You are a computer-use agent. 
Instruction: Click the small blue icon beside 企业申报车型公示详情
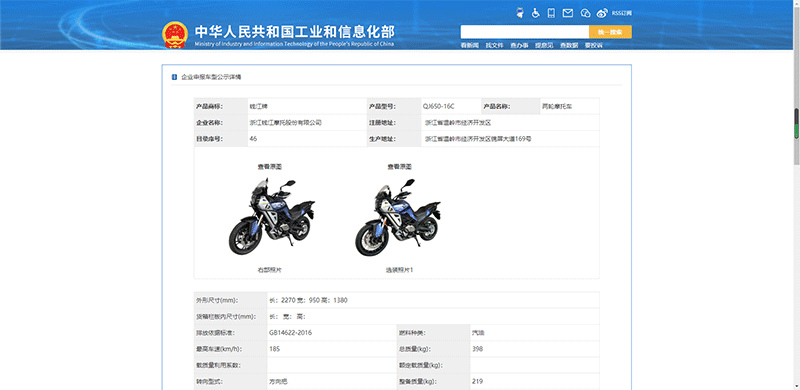click(x=174, y=77)
